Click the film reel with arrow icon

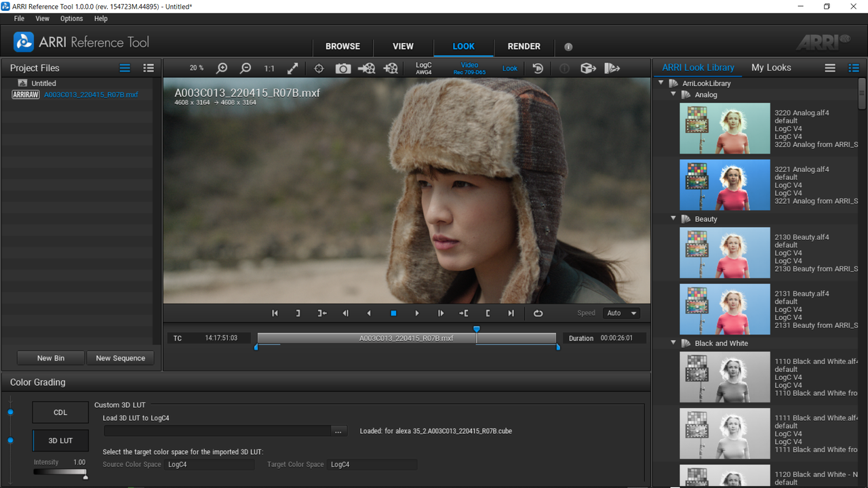(x=366, y=68)
